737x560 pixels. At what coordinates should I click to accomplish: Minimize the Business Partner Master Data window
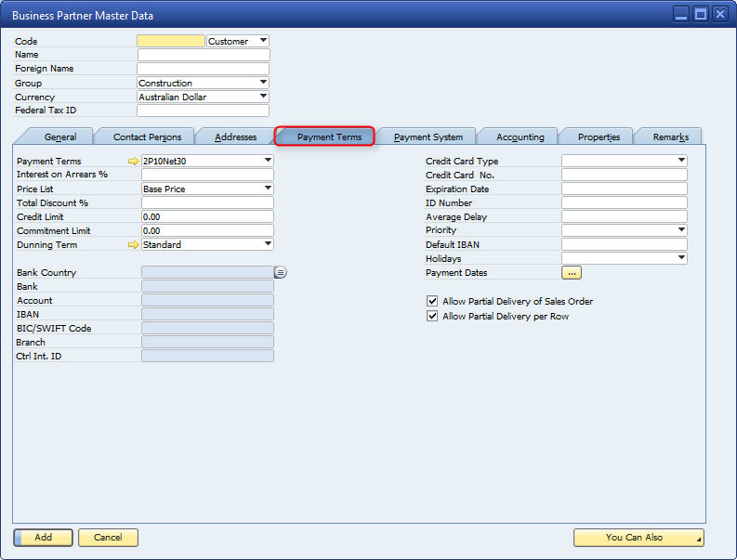(x=681, y=15)
